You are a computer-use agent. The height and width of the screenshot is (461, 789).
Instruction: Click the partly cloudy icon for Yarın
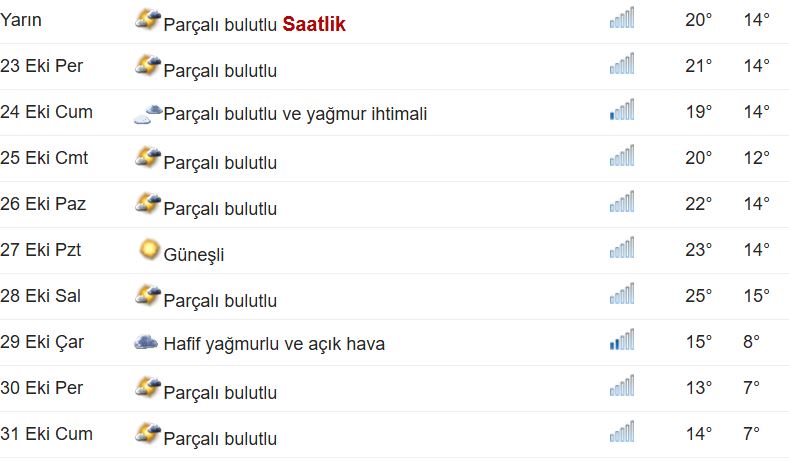[x=148, y=20]
